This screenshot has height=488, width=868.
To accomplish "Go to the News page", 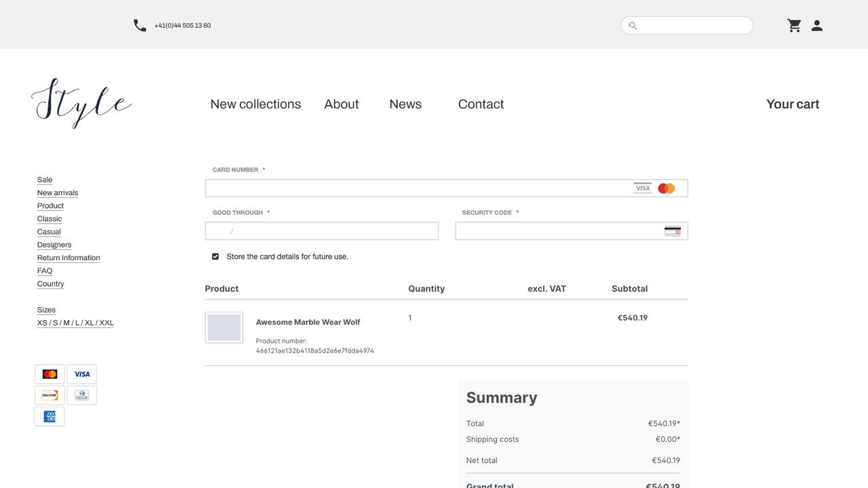I will 406,104.
